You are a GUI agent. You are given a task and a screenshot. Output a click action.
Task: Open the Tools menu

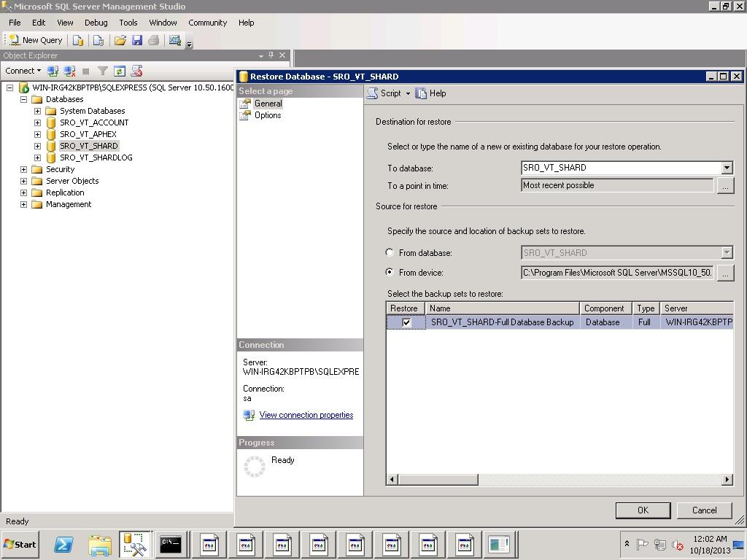[x=128, y=23]
